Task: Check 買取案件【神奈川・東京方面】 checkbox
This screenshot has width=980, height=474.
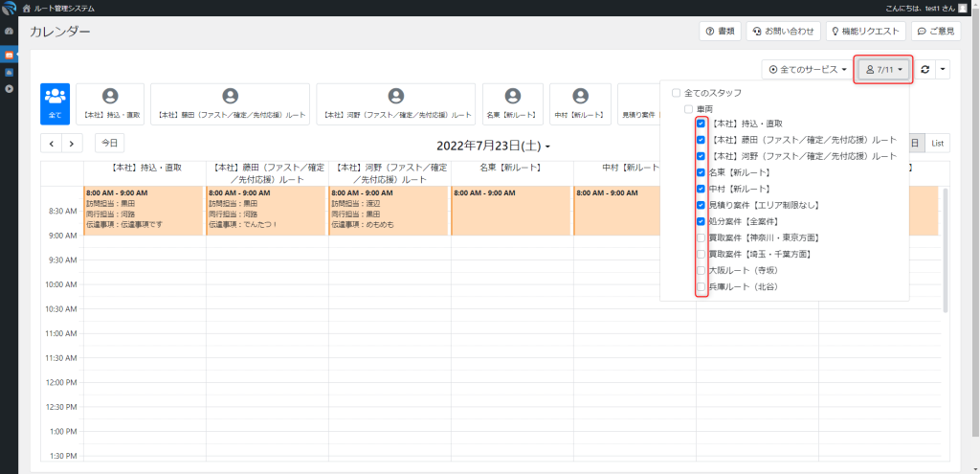Action: coord(702,237)
